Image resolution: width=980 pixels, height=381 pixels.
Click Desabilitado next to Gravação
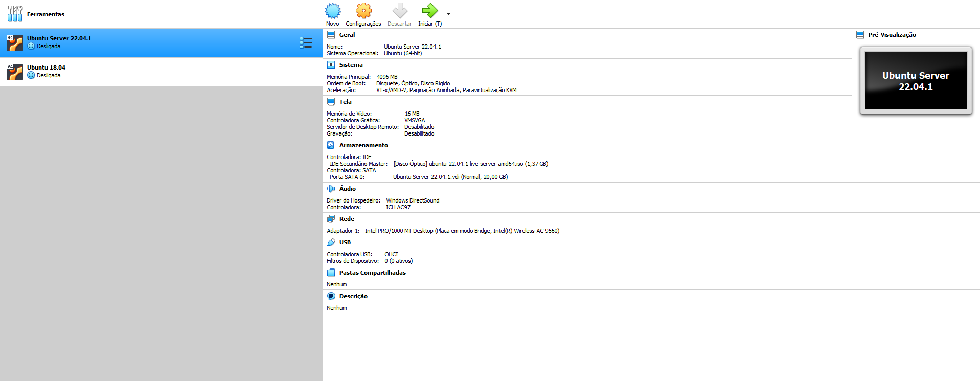419,133
